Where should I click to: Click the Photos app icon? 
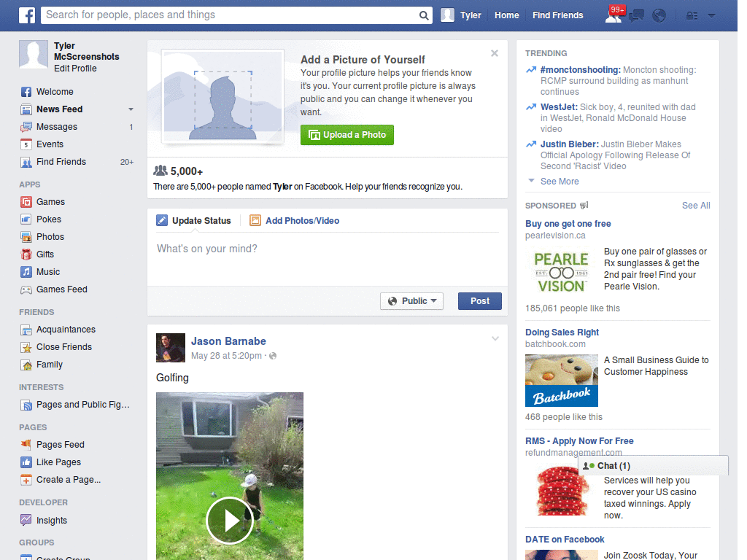point(26,237)
